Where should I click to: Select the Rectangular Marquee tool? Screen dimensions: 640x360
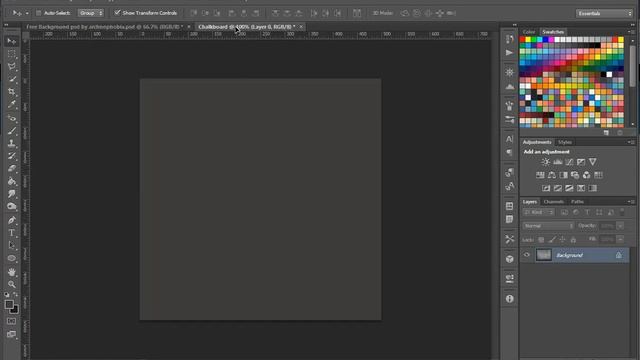11,54
